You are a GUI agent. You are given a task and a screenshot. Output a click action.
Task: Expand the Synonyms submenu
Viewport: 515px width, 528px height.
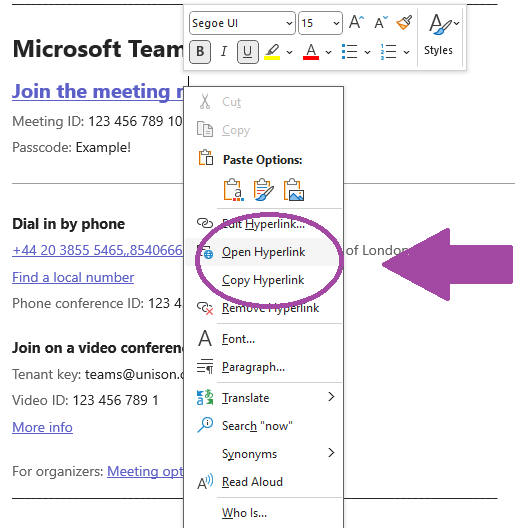[263, 454]
